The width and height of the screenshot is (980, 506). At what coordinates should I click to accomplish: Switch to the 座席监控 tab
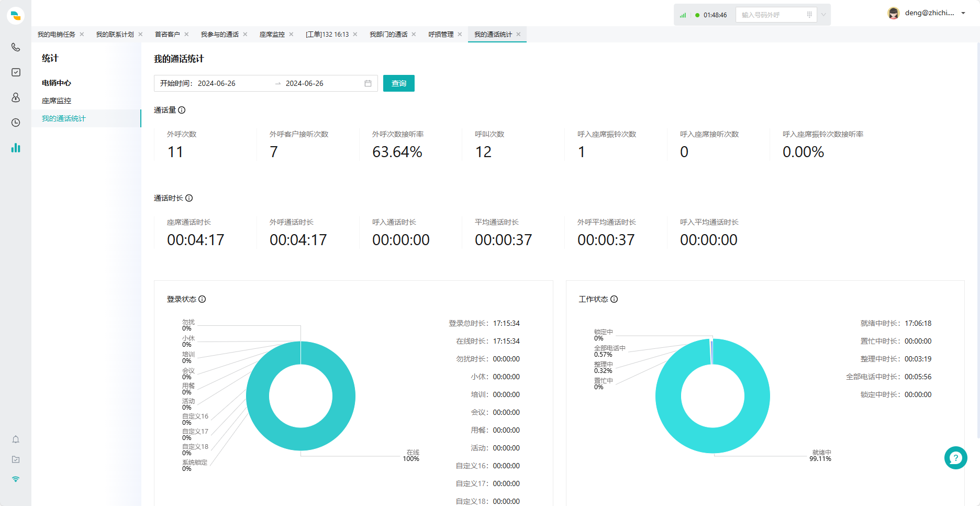(x=272, y=35)
